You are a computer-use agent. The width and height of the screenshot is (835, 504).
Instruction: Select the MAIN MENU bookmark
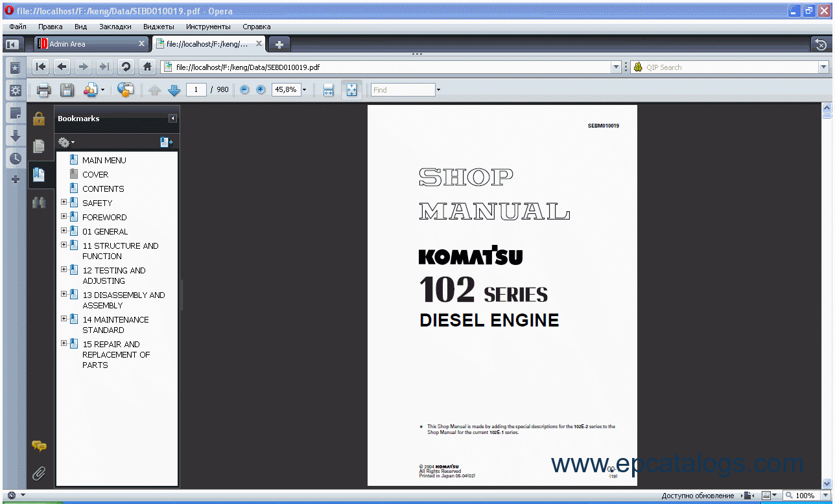104,160
